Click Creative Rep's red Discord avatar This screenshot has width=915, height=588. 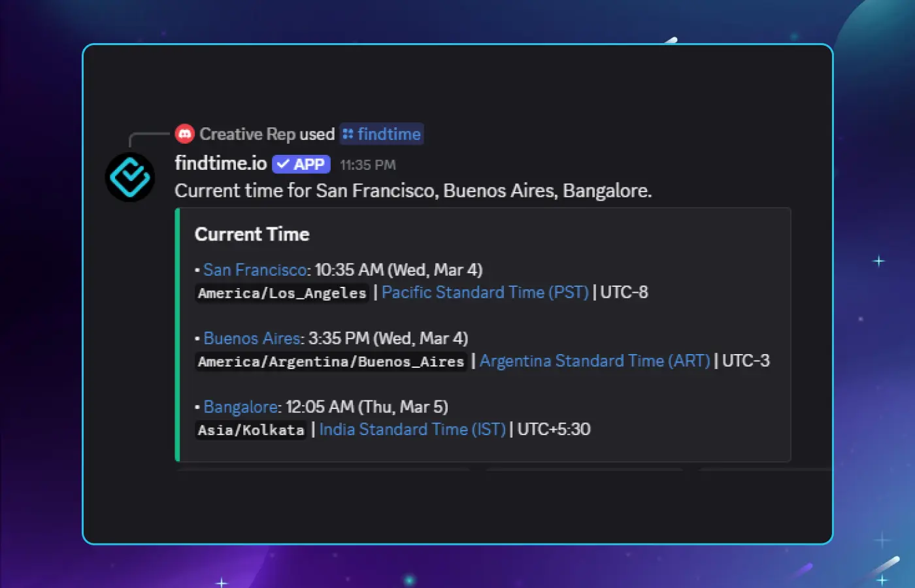pos(185,133)
